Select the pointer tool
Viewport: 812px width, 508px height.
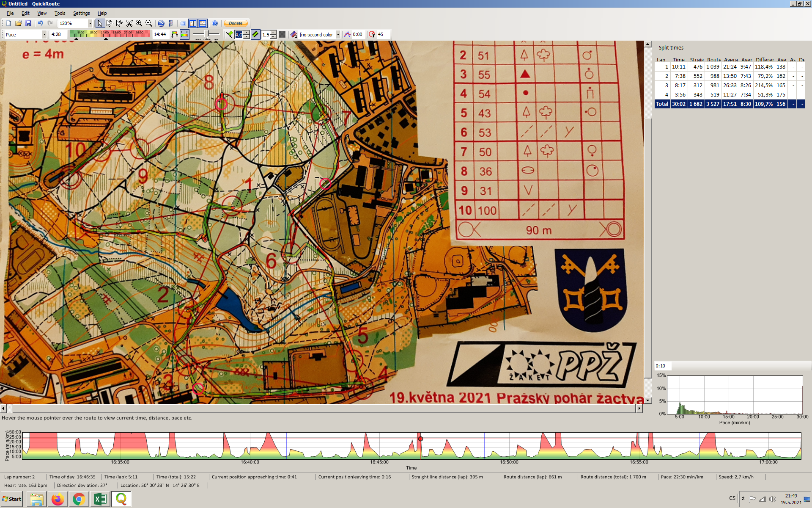click(100, 23)
